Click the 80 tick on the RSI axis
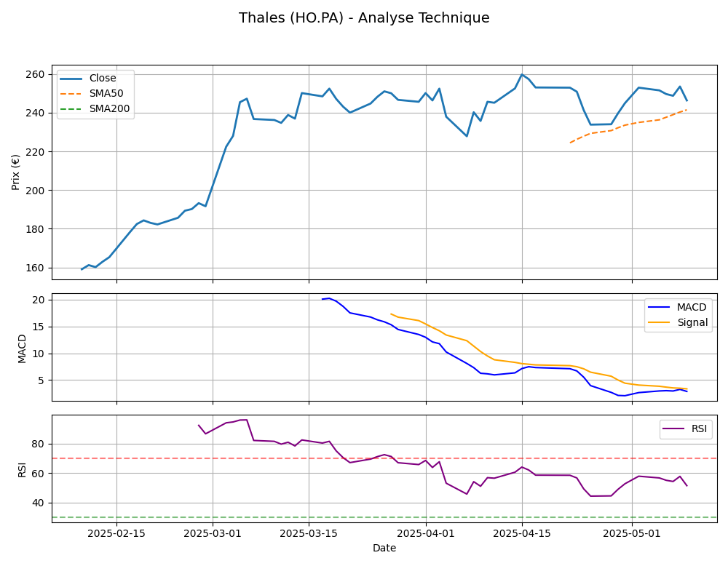This screenshot has width=728, height=582. point(39,445)
